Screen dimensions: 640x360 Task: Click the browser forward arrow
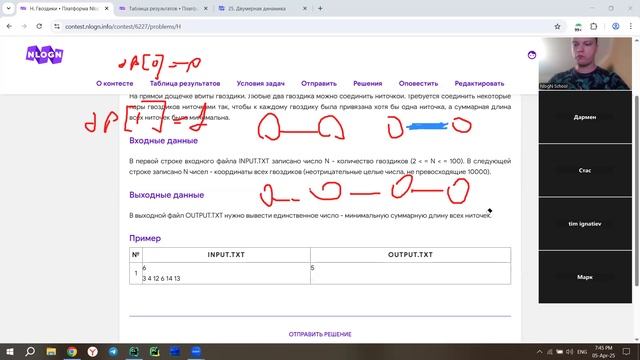(x=24, y=27)
